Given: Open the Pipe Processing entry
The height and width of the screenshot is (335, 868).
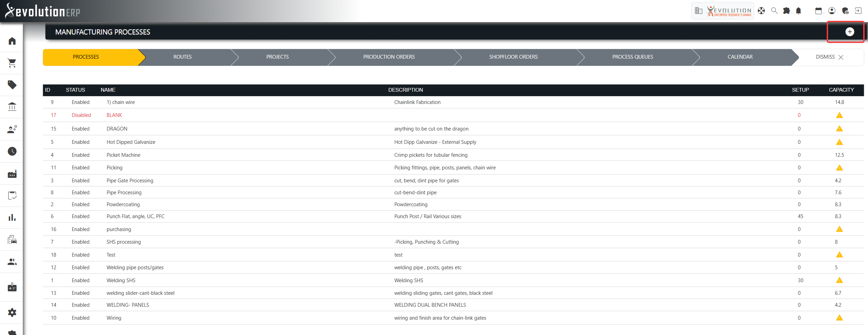Looking at the screenshot, I should coord(124,193).
